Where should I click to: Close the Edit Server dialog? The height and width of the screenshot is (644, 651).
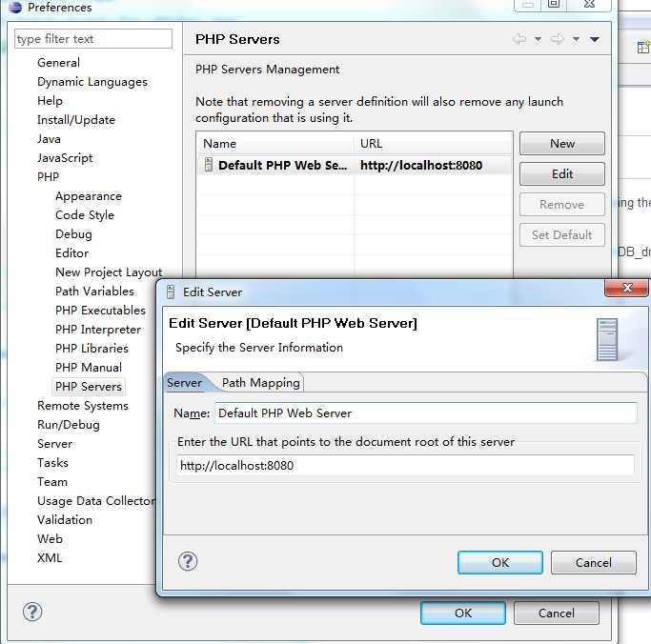pos(627,288)
